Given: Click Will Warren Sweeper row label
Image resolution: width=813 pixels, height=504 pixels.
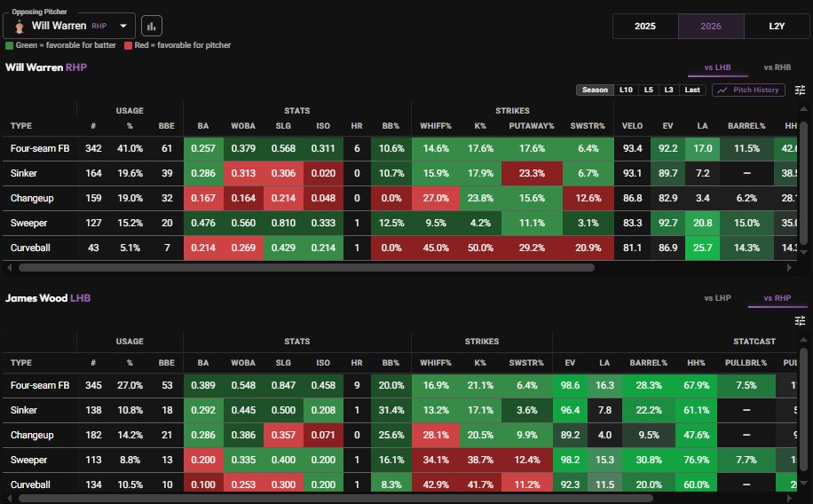Looking at the screenshot, I should (29, 224).
